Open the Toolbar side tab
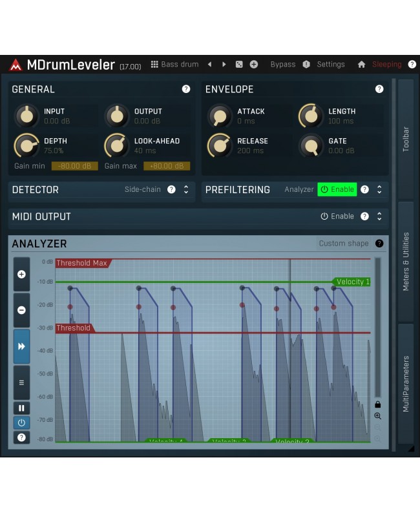The image size is (420, 513). pyautogui.click(x=406, y=139)
